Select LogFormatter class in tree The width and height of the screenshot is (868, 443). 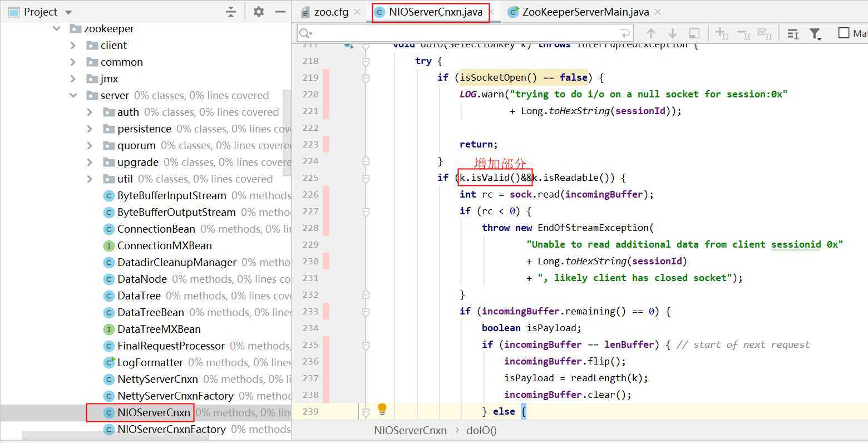pyautogui.click(x=150, y=362)
